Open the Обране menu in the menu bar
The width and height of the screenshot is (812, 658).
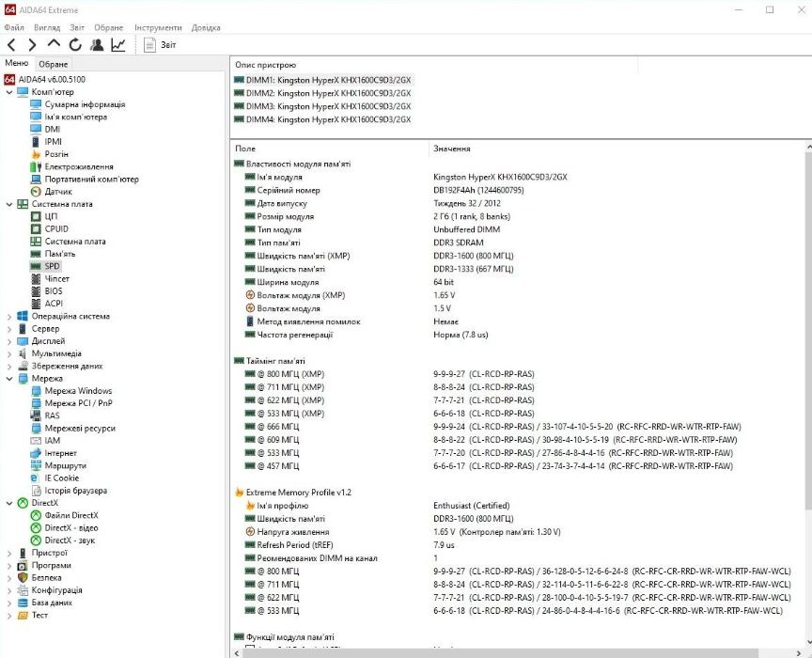pyautogui.click(x=109, y=27)
